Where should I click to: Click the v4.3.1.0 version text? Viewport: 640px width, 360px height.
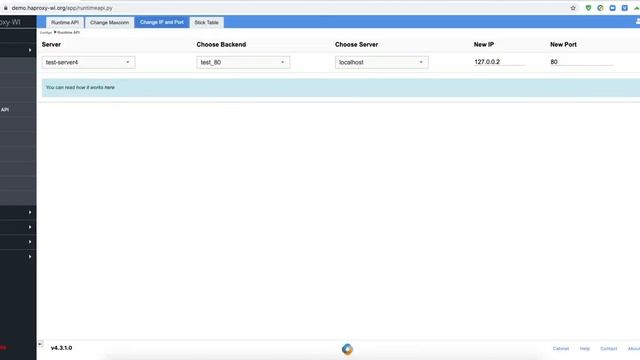tap(62, 348)
